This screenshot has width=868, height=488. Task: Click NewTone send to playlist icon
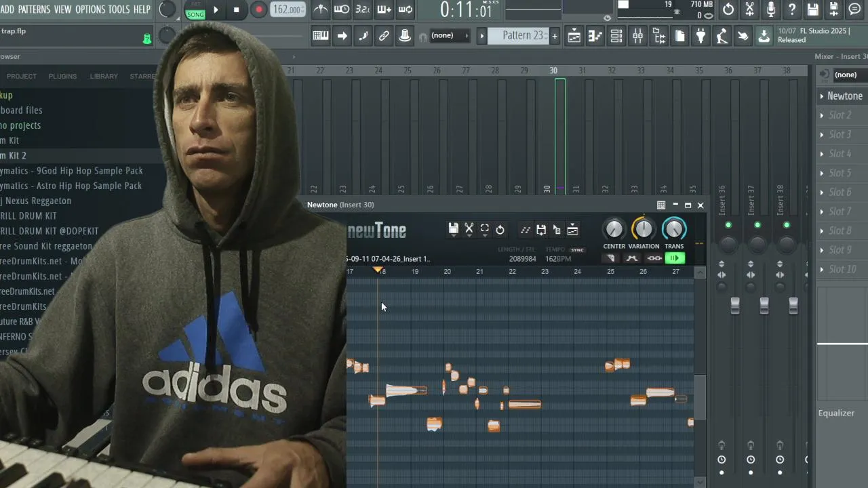[572, 230]
